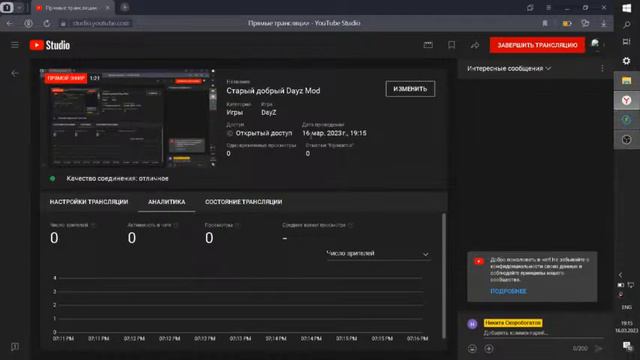
Task: Open chat three-dot options menu
Action: point(602,69)
